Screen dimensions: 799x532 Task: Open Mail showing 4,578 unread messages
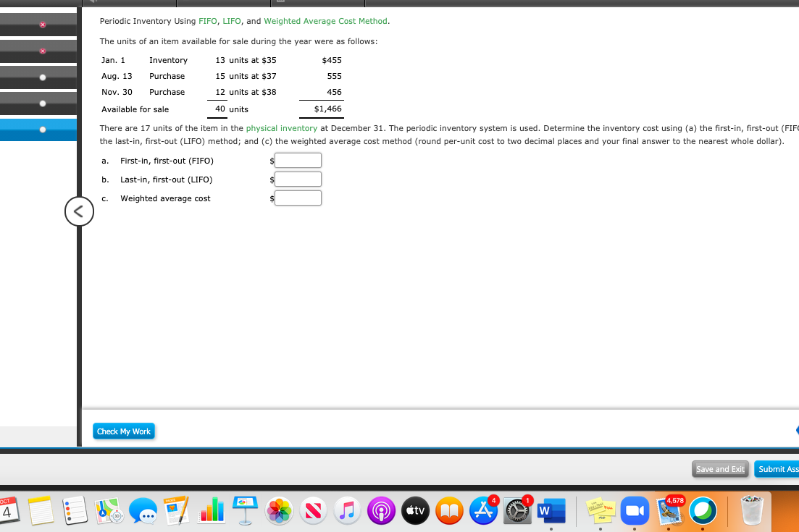point(668,511)
